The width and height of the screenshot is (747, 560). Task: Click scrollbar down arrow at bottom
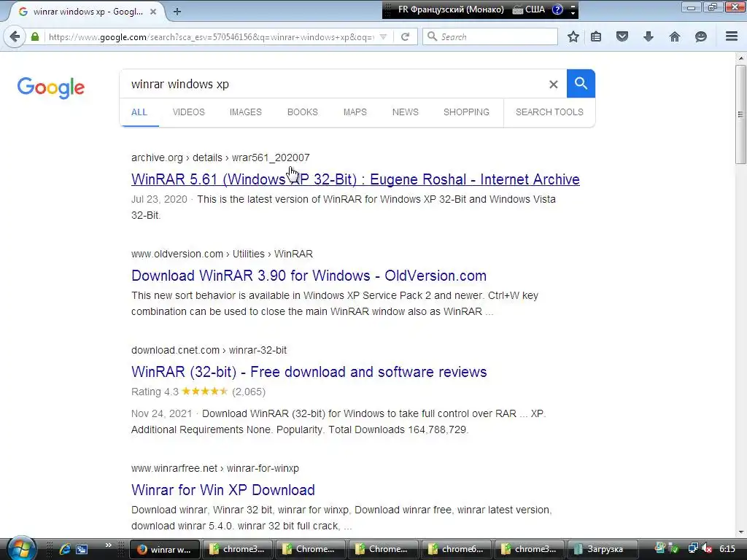click(x=740, y=532)
